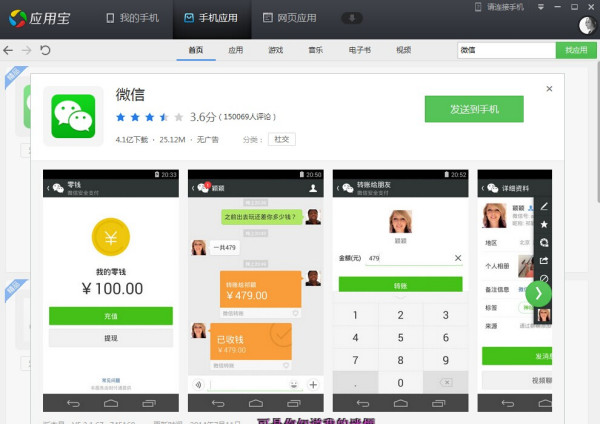The height and width of the screenshot is (424, 600).
Task: Go back with the left arrow
Action: click(8, 50)
